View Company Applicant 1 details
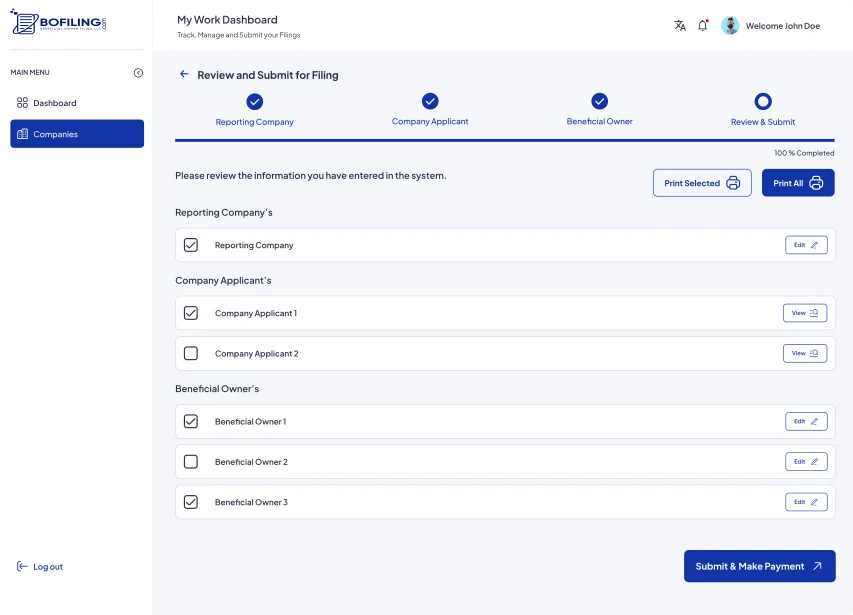853x615 pixels. [805, 313]
